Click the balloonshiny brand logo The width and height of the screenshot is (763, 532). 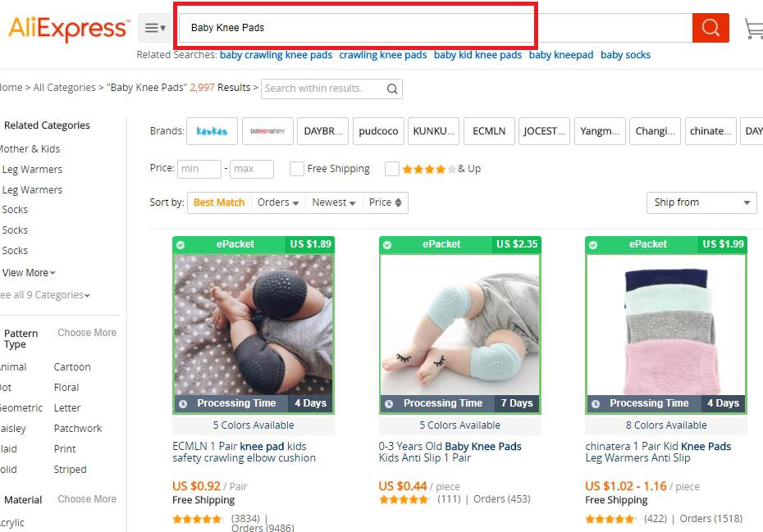267,131
